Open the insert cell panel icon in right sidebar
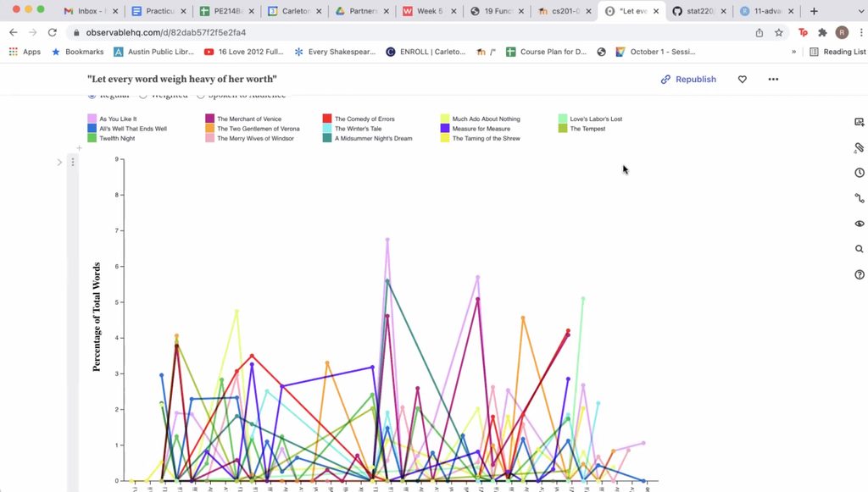Viewport: 868px width, 492px height. (x=860, y=122)
